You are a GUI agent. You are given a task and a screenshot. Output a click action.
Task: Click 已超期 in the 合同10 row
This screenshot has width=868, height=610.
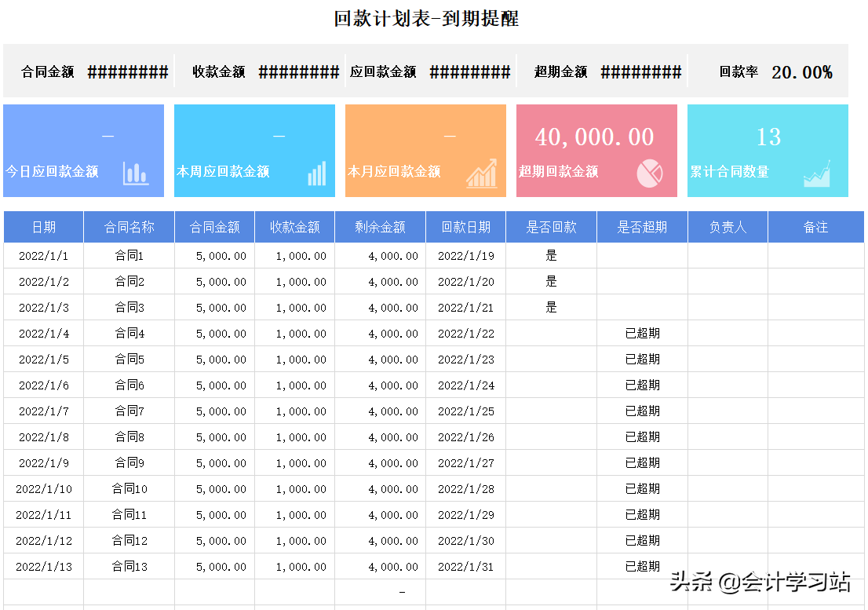[x=642, y=489]
